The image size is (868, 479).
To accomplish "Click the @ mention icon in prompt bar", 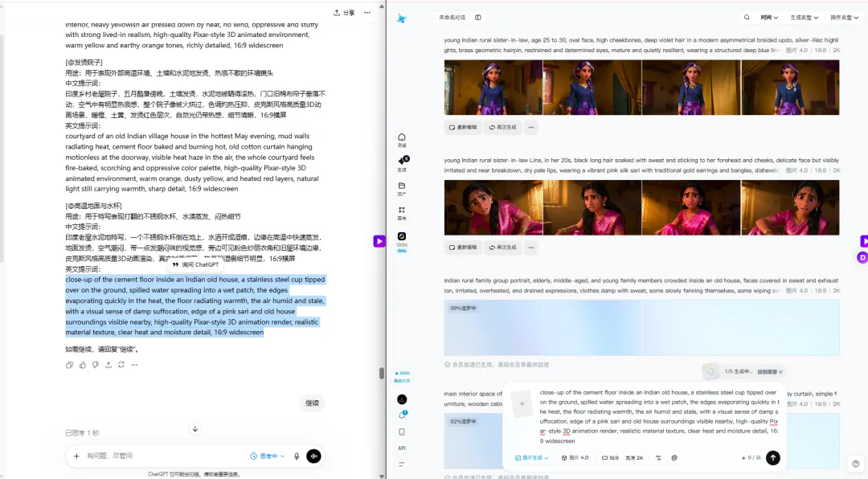I will click(x=674, y=458).
